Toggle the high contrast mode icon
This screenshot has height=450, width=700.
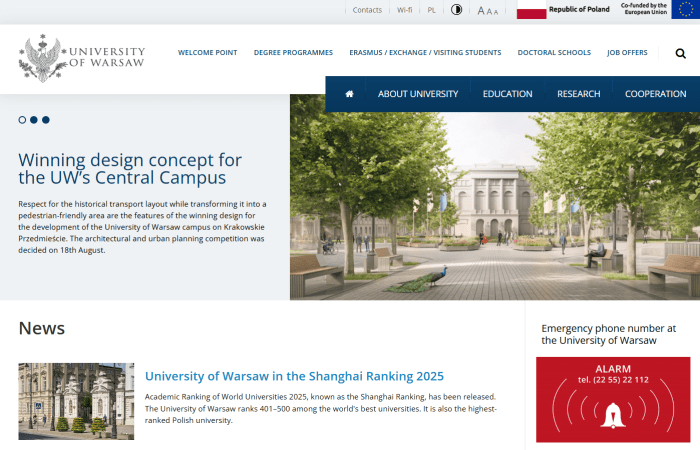pos(456,9)
